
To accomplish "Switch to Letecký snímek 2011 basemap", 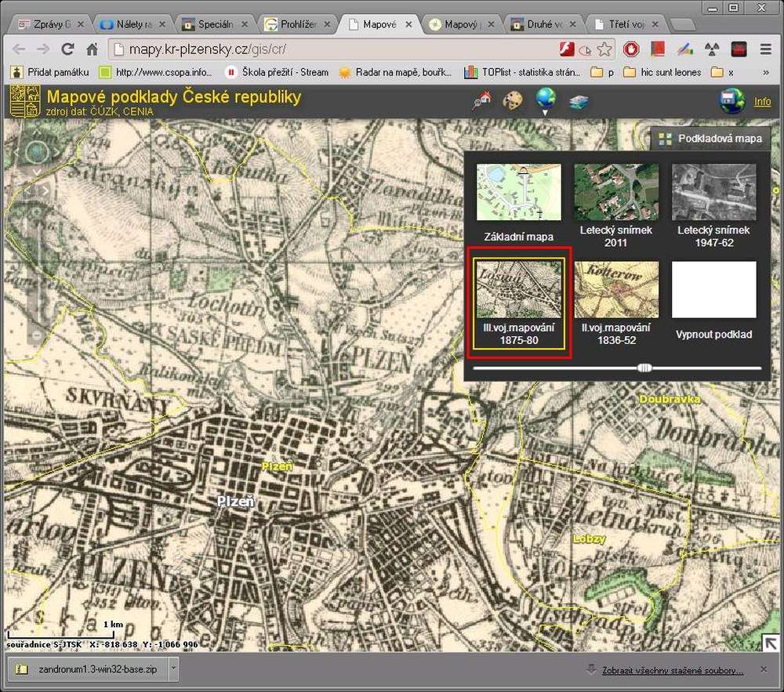I will point(615,193).
